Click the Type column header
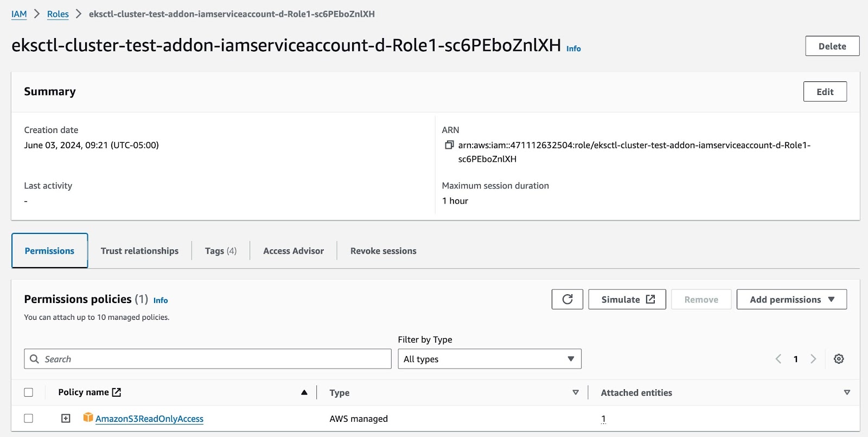 [340, 392]
